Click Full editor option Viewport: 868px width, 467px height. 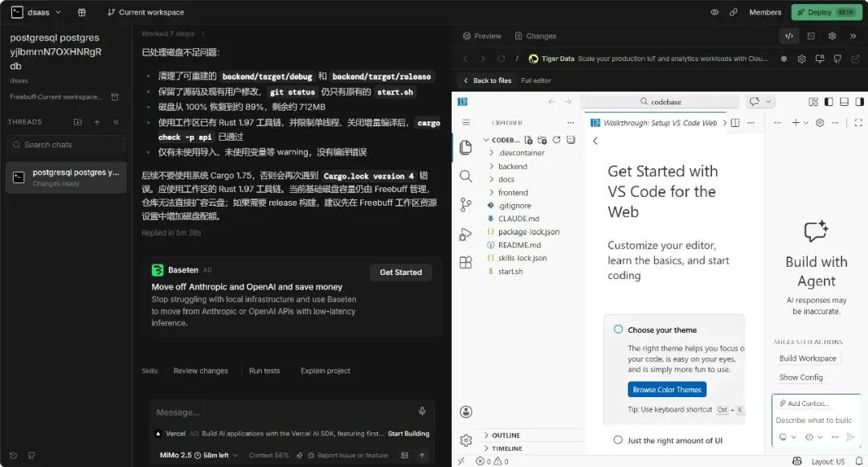[x=536, y=81]
